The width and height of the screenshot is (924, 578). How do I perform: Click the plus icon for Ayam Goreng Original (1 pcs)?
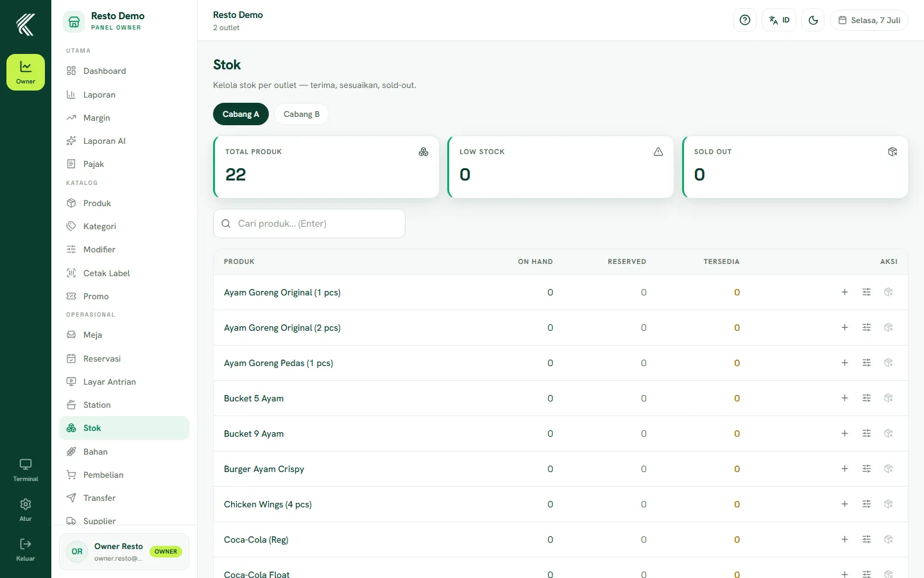(x=844, y=292)
